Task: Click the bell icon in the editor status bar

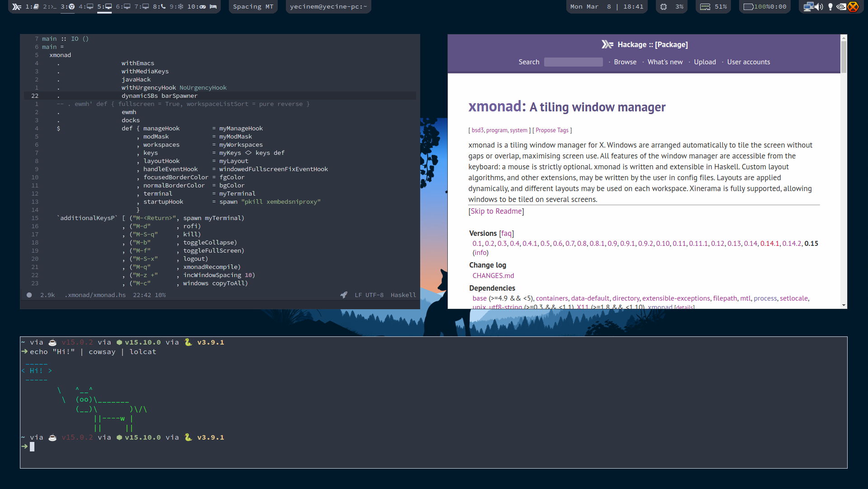Action: [x=344, y=295]
